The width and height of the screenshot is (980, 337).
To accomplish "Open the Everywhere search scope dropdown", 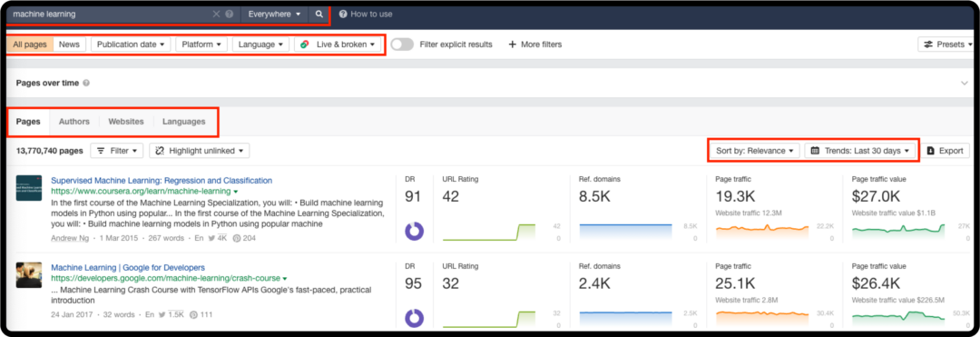I will [x=274, y=14].
